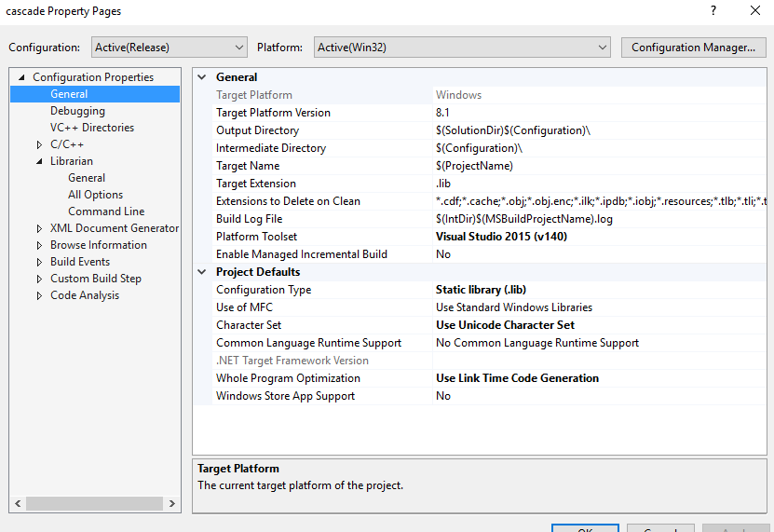Select Platform Toolset value Visual Studio 2015
The height and width of the screenshot is (532, 774).
599,237
